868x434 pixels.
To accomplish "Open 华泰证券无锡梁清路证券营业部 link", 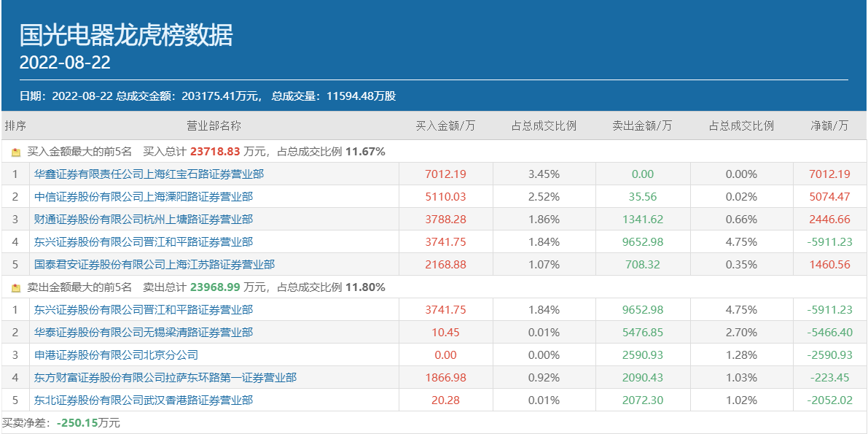I will pyautogui.click(x=143, y=333).
